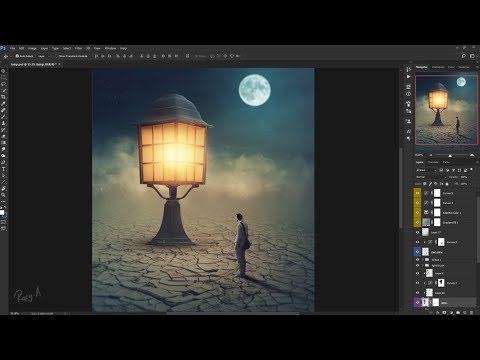This screenshot has height=360, width=480.
Task: Switch to the Channels tab
Action: tap(433, 162)
